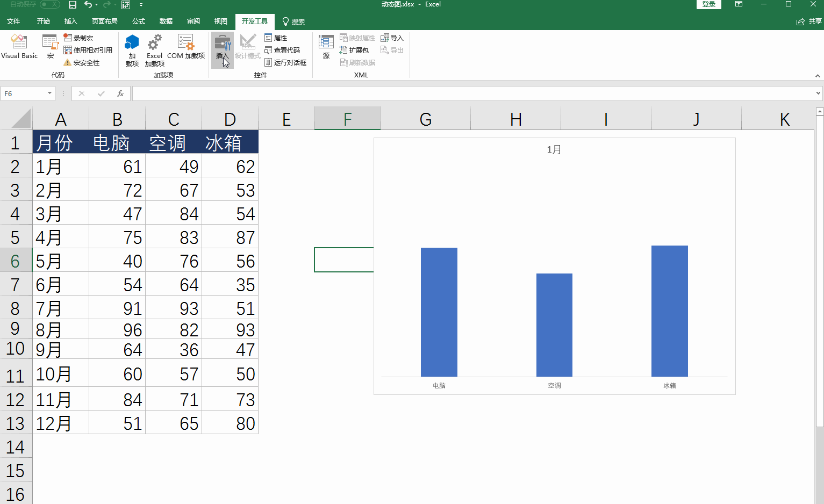Open Excel 加载项 dialog

[x=154, y=50]
